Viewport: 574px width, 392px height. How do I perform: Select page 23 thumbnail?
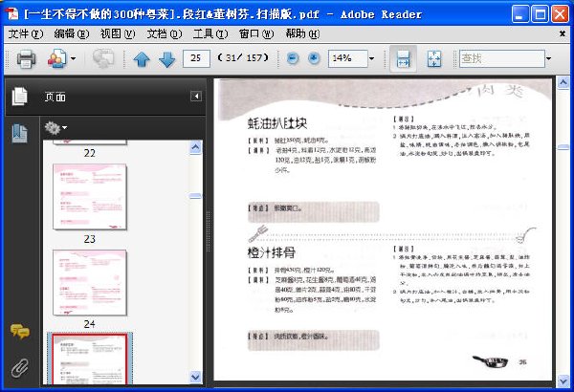tap(90, 197)
